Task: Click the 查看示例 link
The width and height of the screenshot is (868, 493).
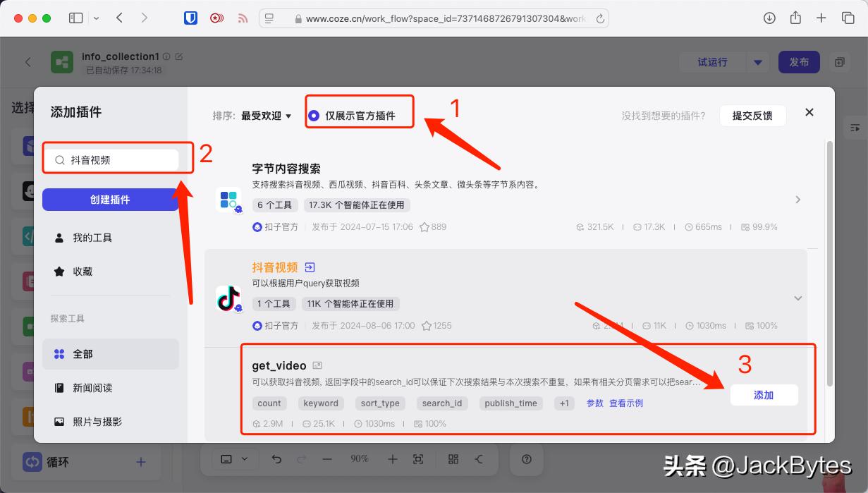Action: [626, 403]
